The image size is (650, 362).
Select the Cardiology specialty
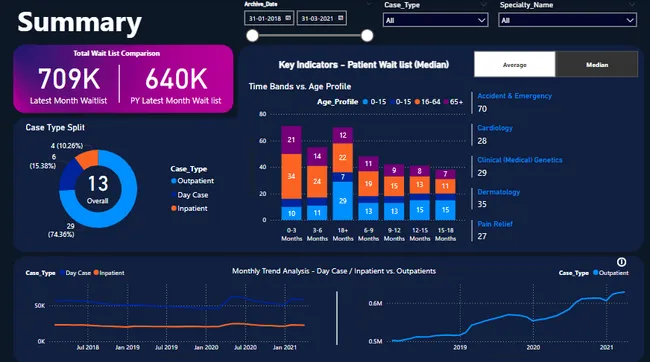(495, 128)
